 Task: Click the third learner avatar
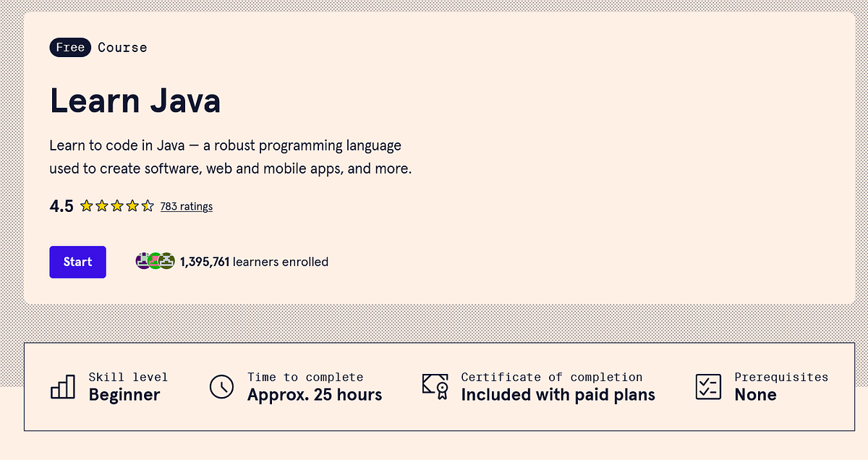167,261
